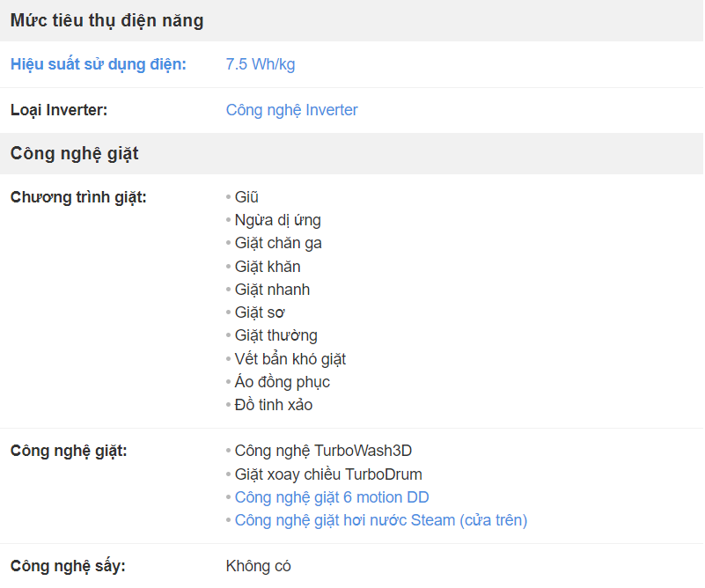Click the 7.5 Wh/kg value link
Viewport: 705px width, 588px height.
click(x=261, y=64)
